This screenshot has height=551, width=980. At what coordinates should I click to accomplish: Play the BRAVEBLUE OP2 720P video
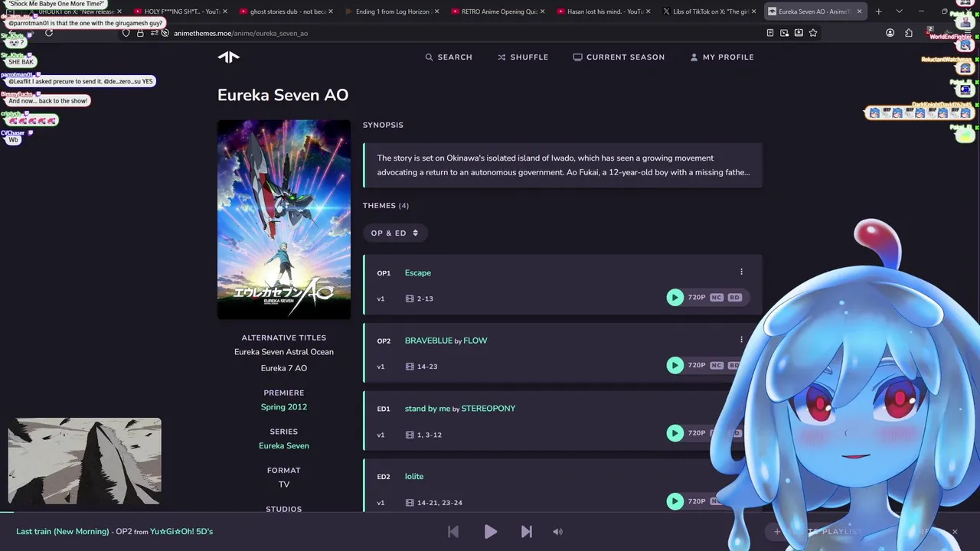pos(675,365)
